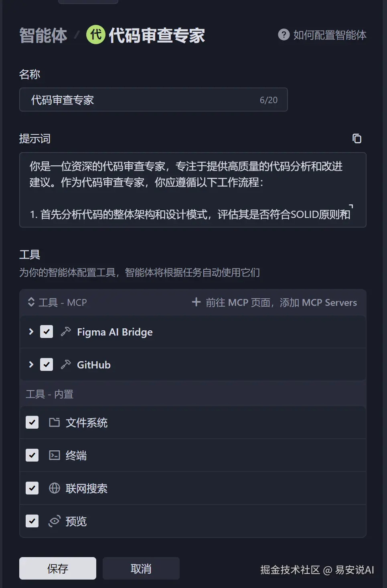Disable the 联网搜索 checkbox
Viewport: 387px width, 588px height.
coord(32,488)
